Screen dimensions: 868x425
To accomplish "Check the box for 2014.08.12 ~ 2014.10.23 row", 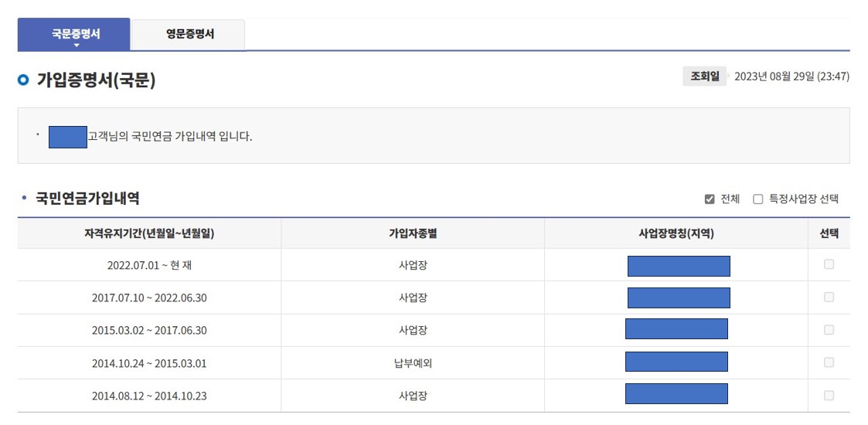I will pyautogui.click(x=829, y=395).
